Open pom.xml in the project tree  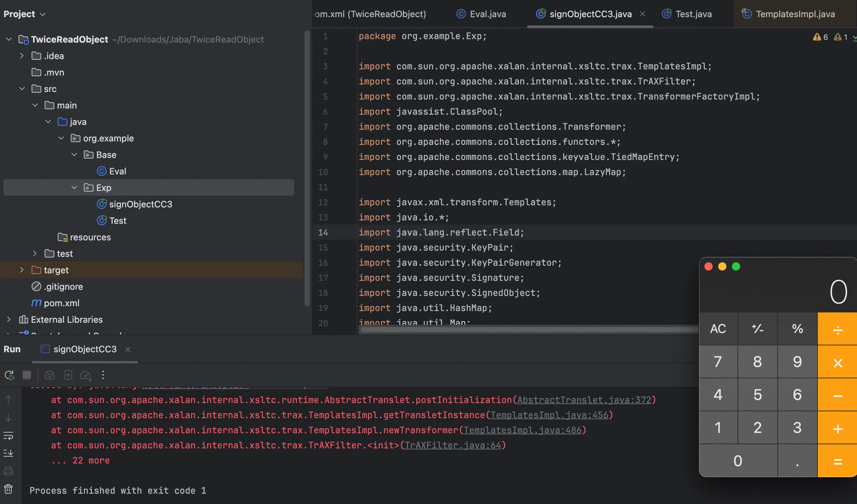pos(62,303)
